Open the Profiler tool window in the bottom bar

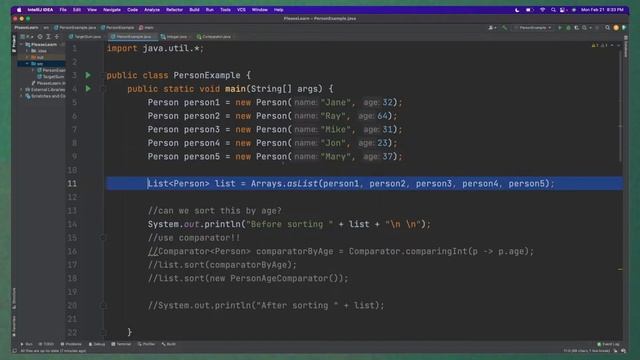(146, 344)
